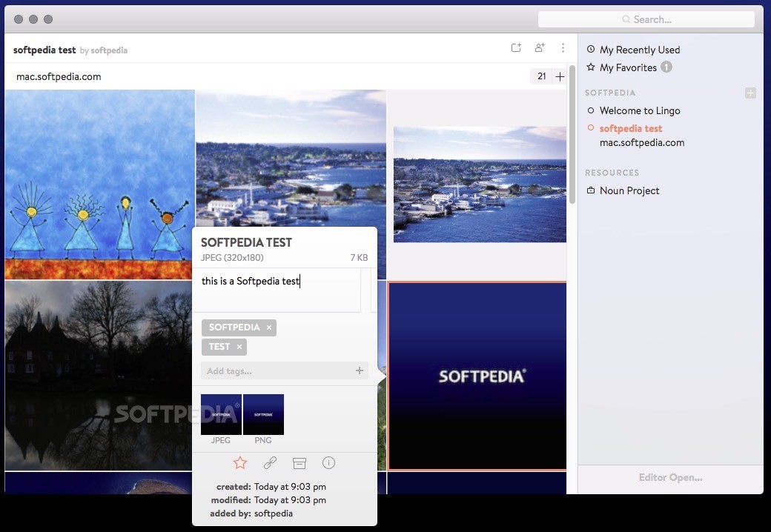This screenshot has width=771, height=532.
Task: Click the Search field
Action: pos(646,19)
